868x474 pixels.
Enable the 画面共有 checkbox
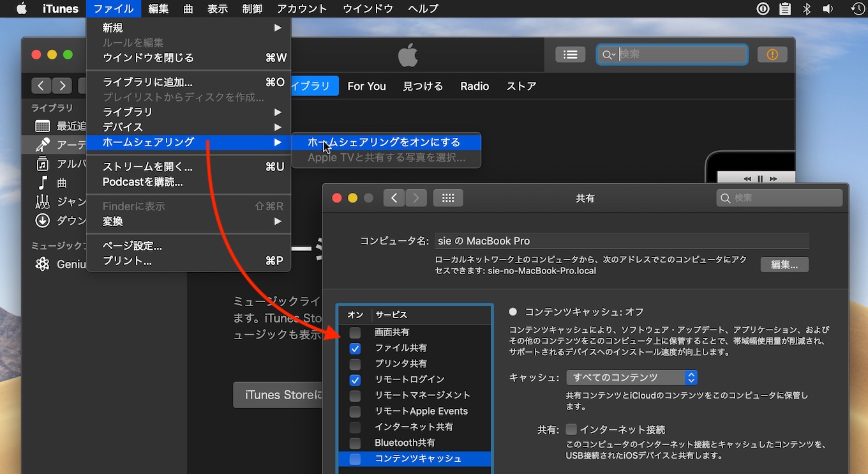pyautogui.click(x=355, y=333)
